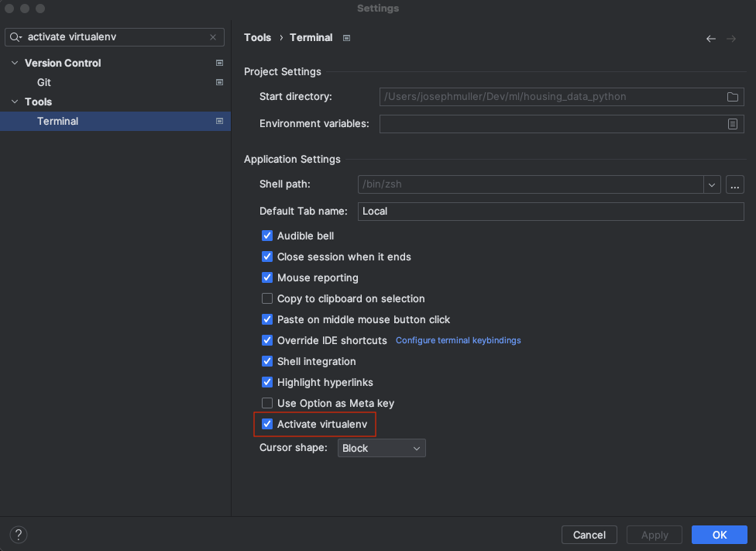Select Git in the settings tree

pyautogui.click(x=44, y=82)
